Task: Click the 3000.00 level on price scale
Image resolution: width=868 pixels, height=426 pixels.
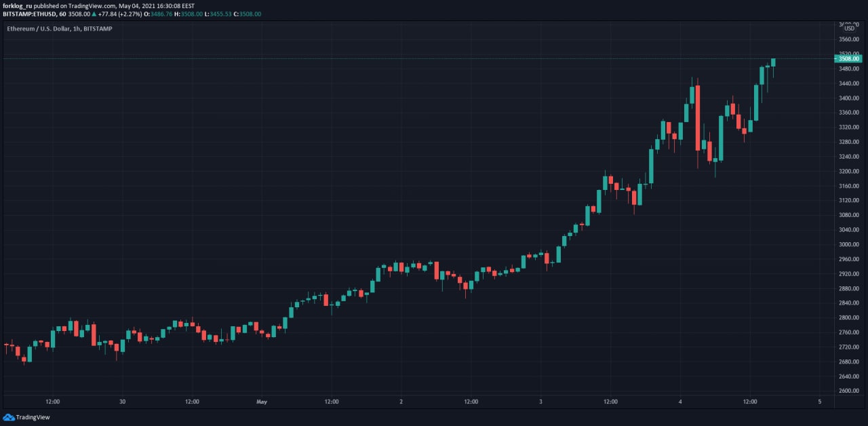Action: point(849,244)
